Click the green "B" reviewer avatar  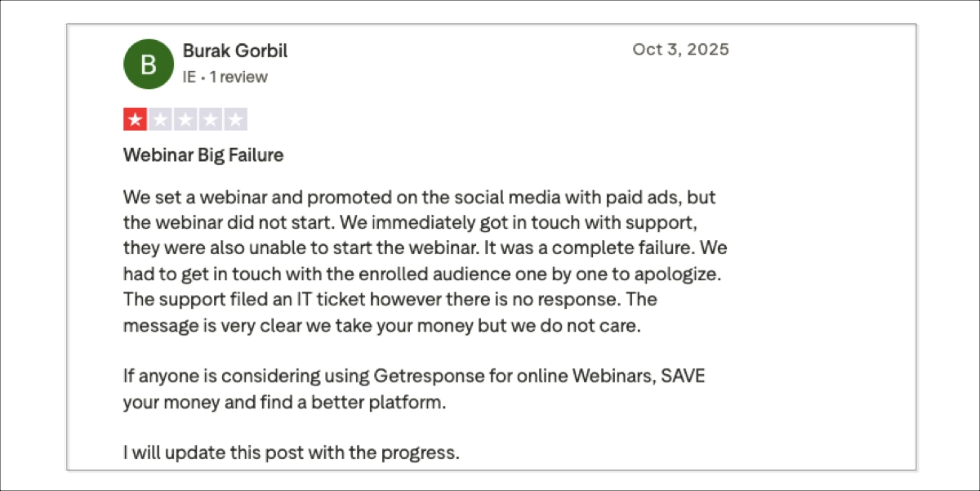tap(148, 64)
